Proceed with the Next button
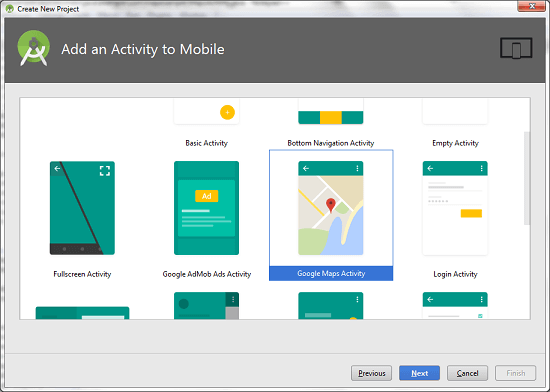Image resolution: width=550 pixels, height=392 pixels. pos(420,373)
